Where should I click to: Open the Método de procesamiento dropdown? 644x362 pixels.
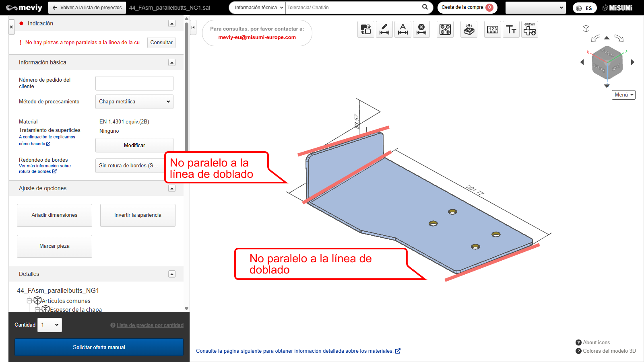pyautogui.click(x=134, y=102)
